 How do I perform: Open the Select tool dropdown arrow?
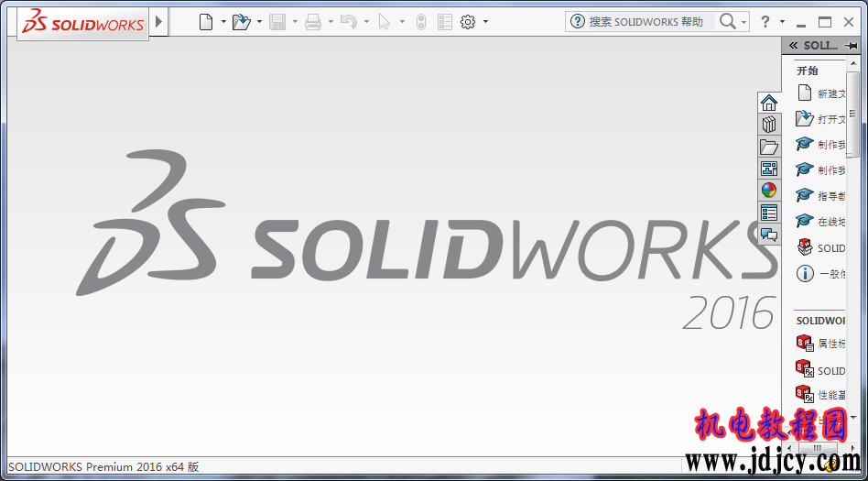(402, 22)
